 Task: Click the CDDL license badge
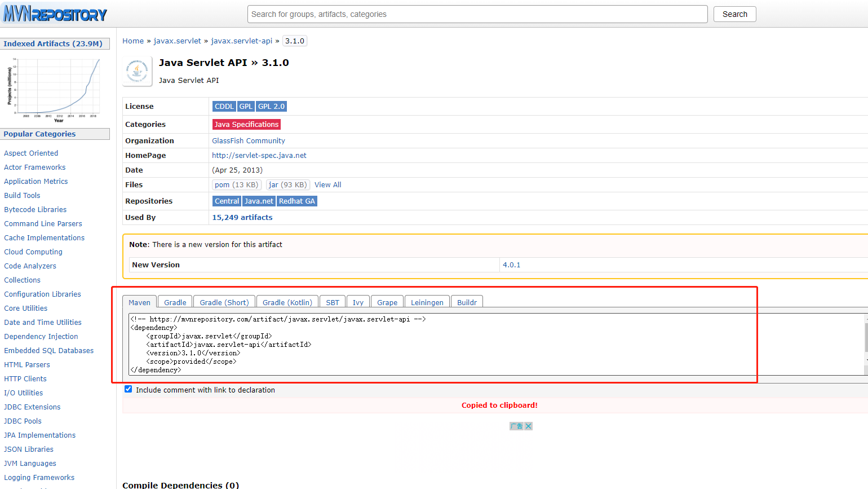[224, 106]
